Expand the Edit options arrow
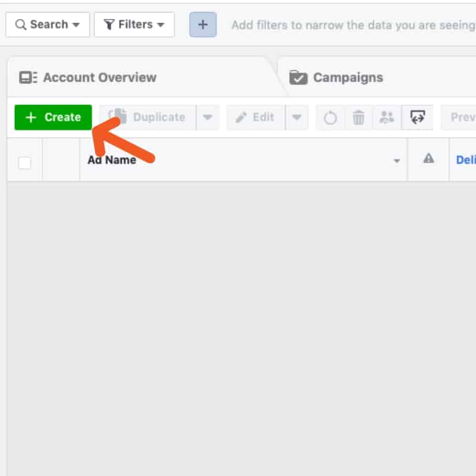476x476 pixels. click(296, 117)
